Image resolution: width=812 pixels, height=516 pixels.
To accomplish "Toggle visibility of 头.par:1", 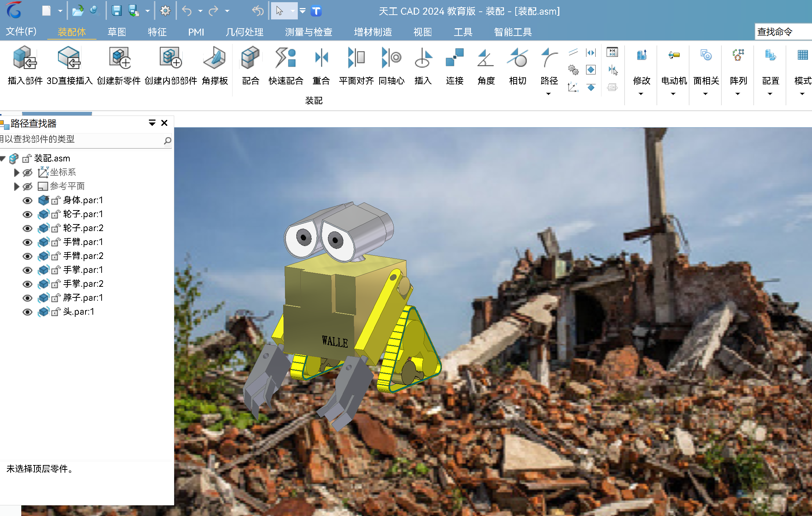I will pyautogui.click(x=28, y=312).
